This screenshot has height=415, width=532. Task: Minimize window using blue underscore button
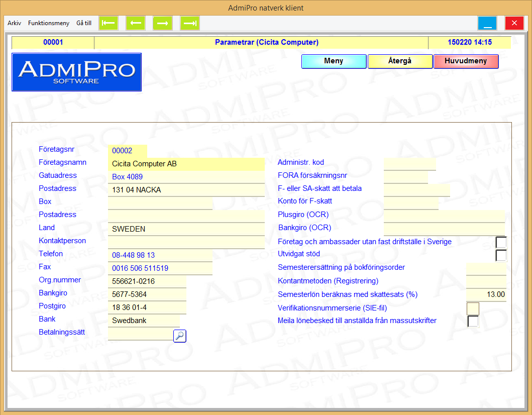coord(487,23)
